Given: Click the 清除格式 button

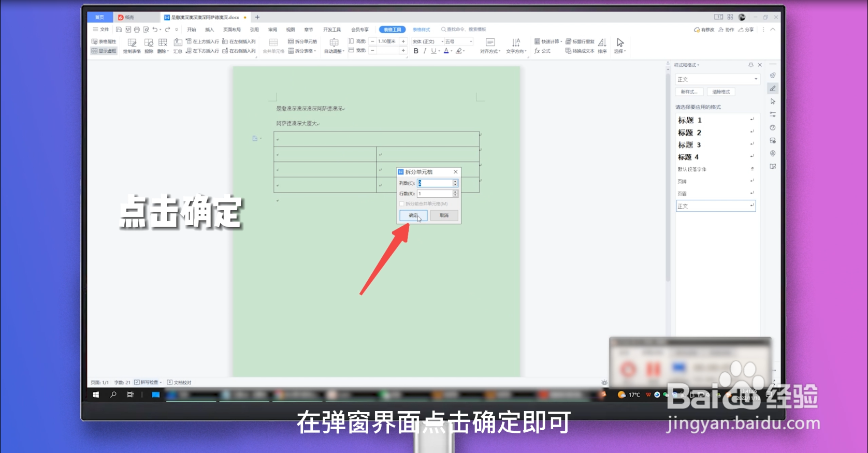Looking at the screenshot, I should point(721,92).
